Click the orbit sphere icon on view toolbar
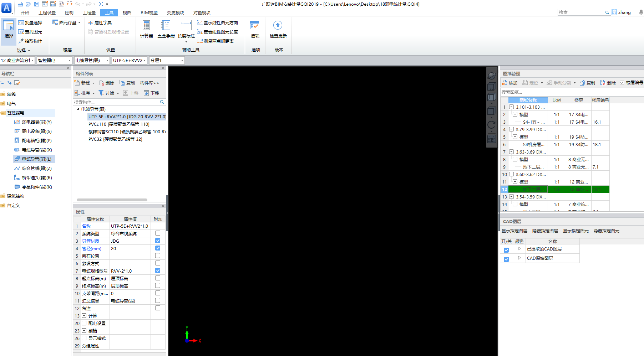Viewport: 644px width, 356px height. [492, 76]
